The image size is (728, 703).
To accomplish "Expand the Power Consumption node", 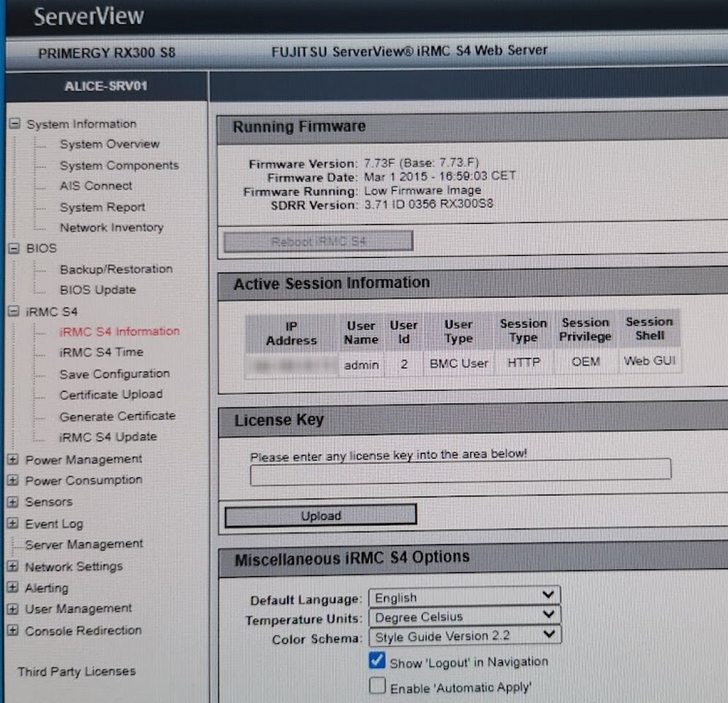I will coord(13,480).
